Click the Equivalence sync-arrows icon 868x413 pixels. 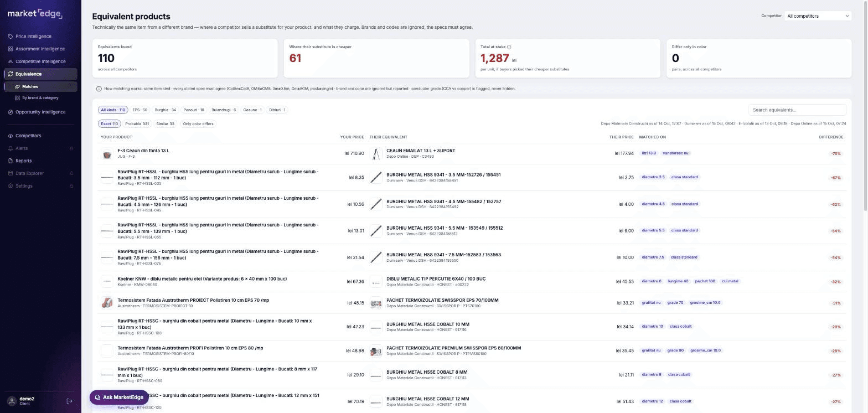11,74
